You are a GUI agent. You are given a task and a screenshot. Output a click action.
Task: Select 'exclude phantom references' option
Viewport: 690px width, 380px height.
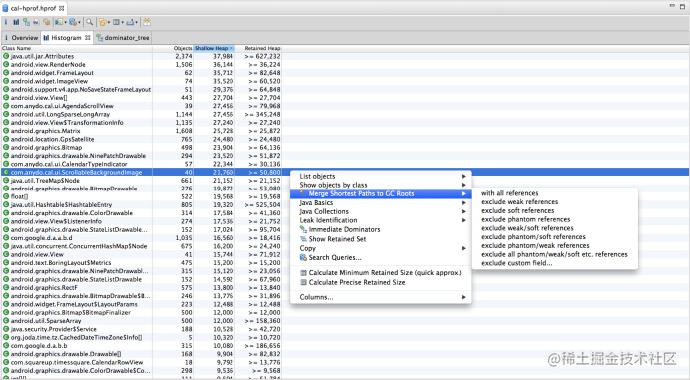pyautogui.click(x=554, y=219)
